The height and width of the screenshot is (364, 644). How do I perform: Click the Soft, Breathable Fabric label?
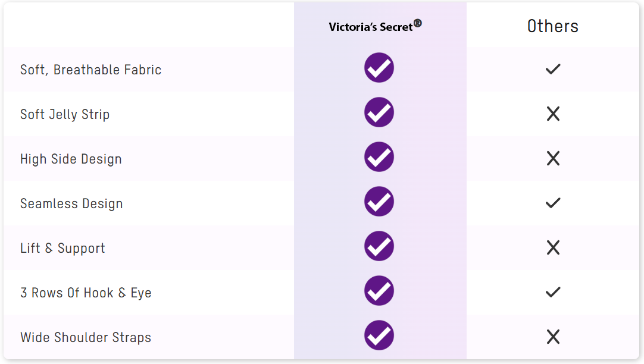pyautogui.click(x=90, y=70)
